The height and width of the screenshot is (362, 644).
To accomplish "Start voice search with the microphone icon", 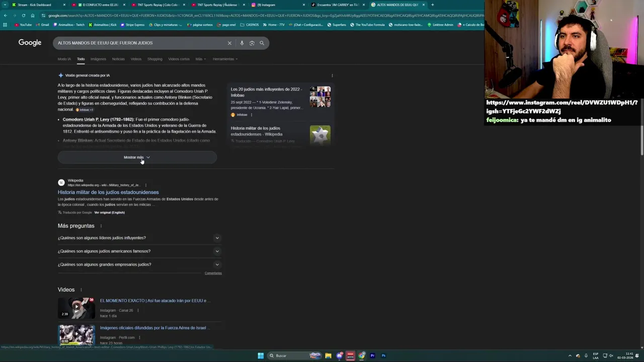I will click(x=242, y=43).
